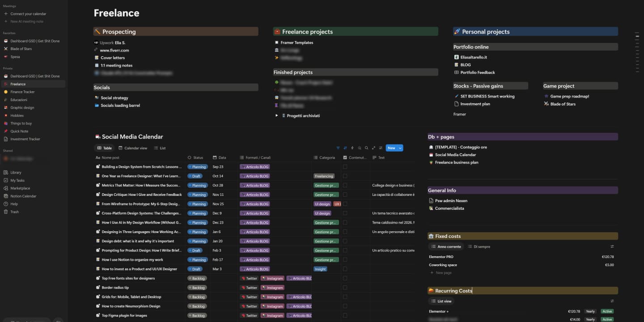
Task: Open view settings icon for Recurring Costs
Action: click(612, 301)
